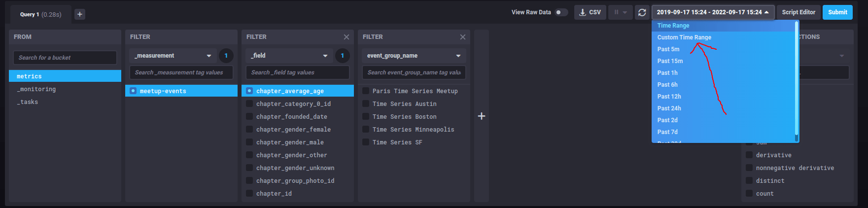Image resolution: width=868 pixels, height=208 pixels.
Task: Close the event_group_name filter panel
Action: pyautogui.click(x=462, y=37)
